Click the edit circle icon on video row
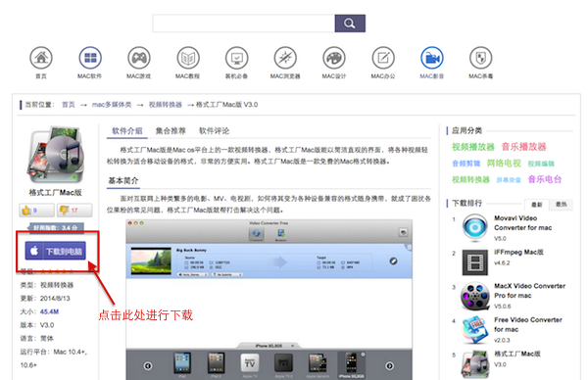 393,261
